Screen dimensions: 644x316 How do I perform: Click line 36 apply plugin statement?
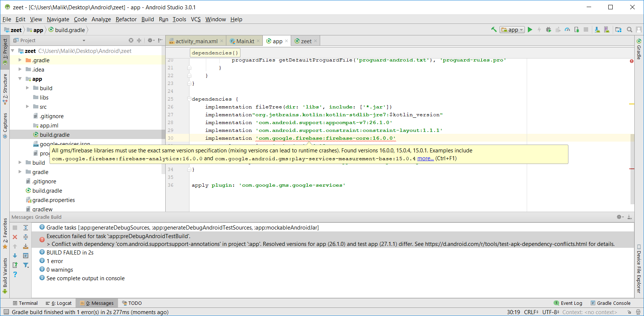[x=268, y=185]
